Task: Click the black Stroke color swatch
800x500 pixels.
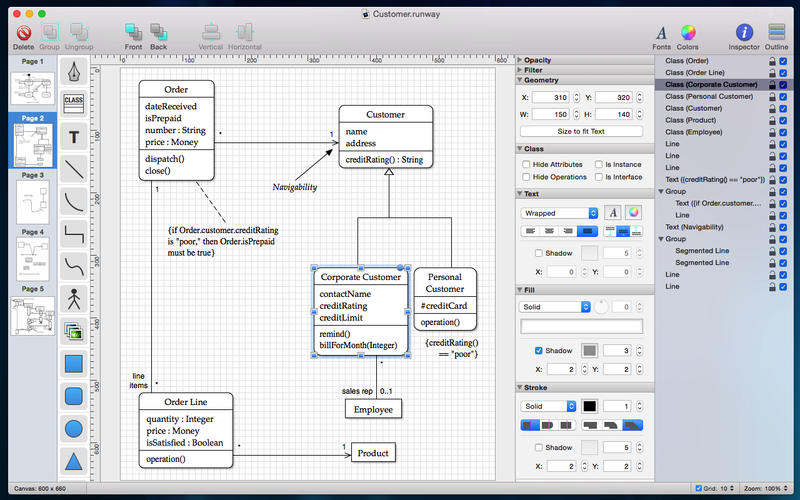Action: coord(589,407)
